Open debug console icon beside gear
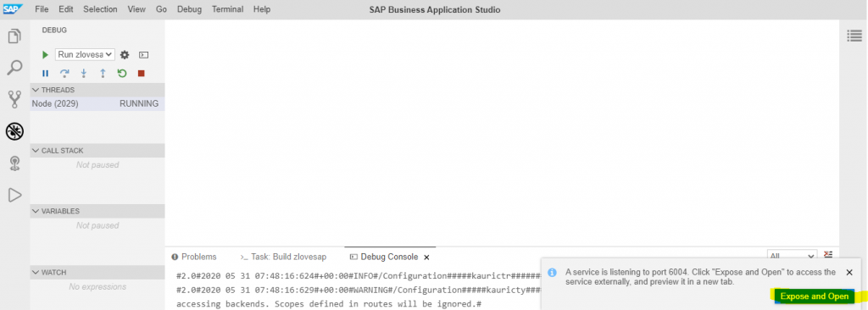868x310 pixels. point(143,55)
